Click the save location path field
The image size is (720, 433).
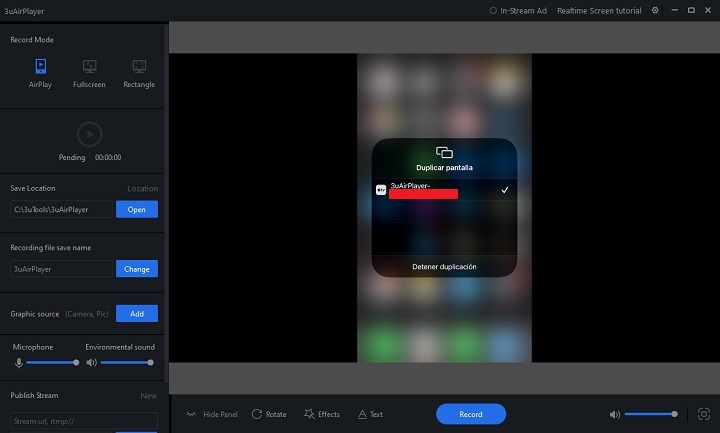pyautogui.click(x=61, y=209)
